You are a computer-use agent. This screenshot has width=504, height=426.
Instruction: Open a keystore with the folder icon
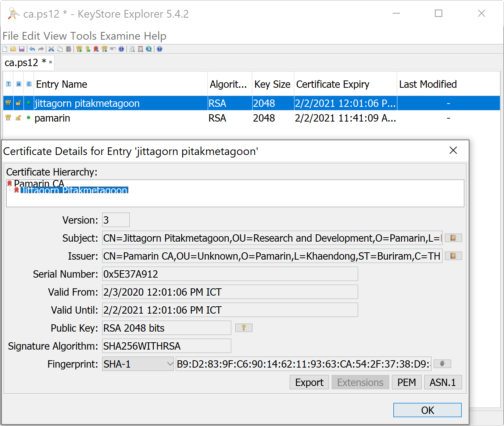(13, 49)
